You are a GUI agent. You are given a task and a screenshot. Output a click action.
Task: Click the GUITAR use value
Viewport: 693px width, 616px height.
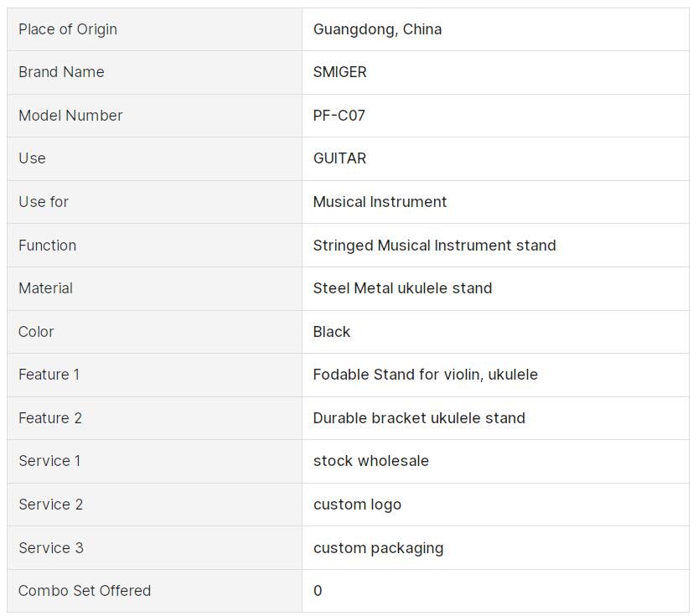tap(339, 158)
